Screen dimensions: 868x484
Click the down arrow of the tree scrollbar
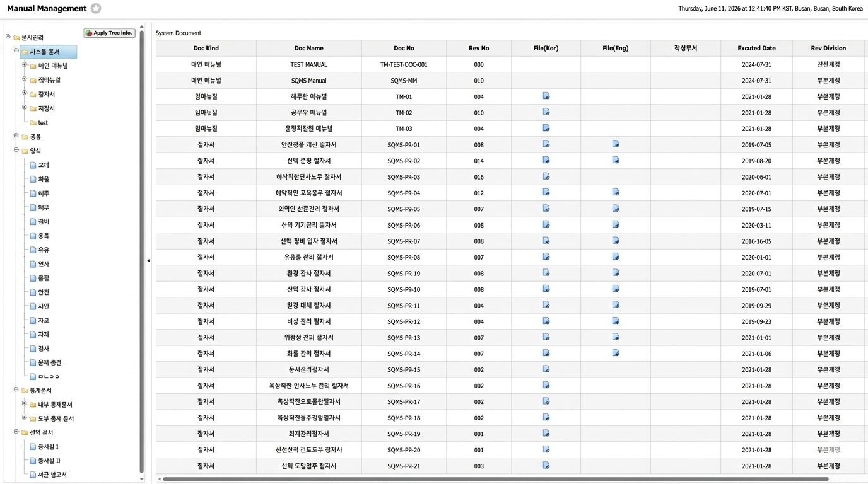[x=141, y=479]
